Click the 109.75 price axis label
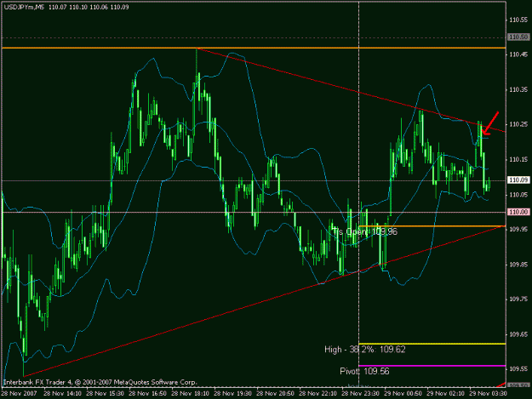The image size is (532, 399). 518,299
